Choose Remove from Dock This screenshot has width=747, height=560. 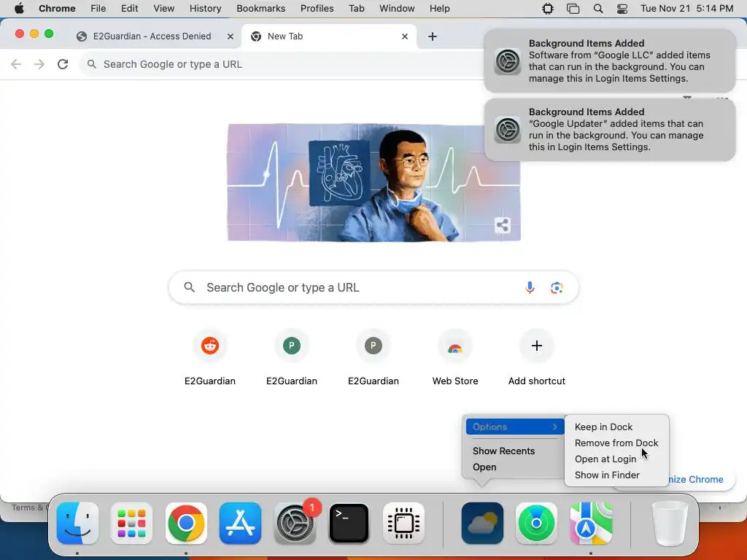point(616,443)
